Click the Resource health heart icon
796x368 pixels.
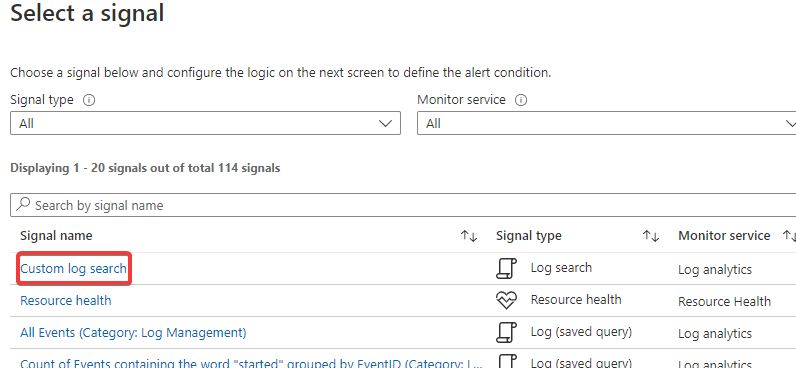506,300
